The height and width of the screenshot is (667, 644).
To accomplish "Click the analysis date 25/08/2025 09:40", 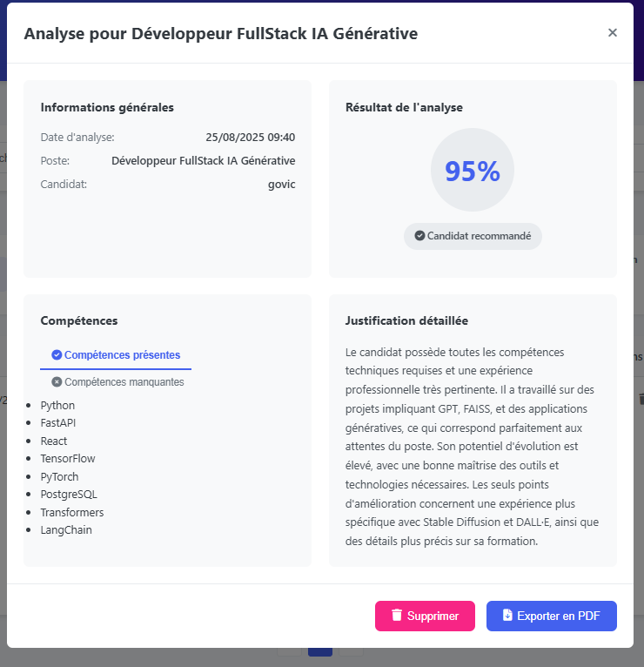I will pos(250,138).
